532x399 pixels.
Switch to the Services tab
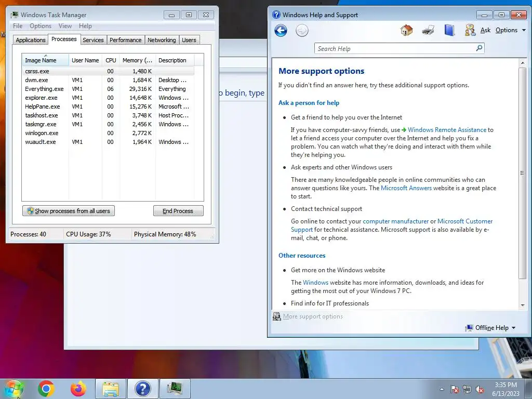(x=93, y=40)
